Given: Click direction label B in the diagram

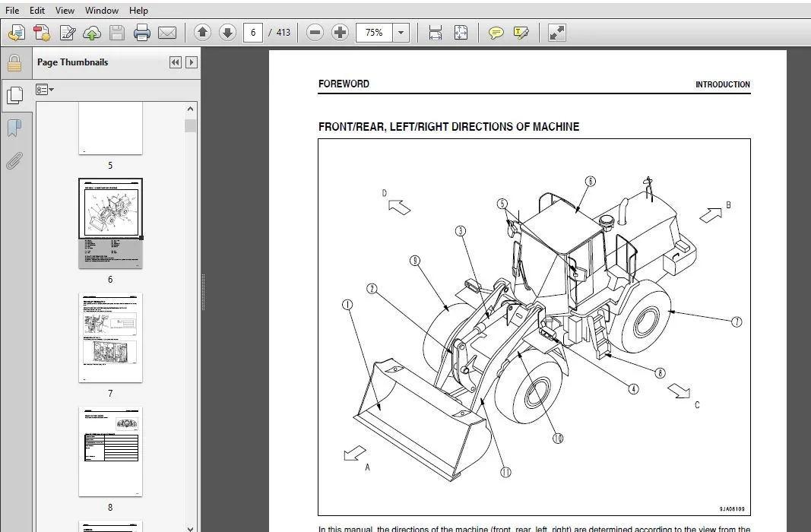Looking at the screenshot, I should 728,204.
